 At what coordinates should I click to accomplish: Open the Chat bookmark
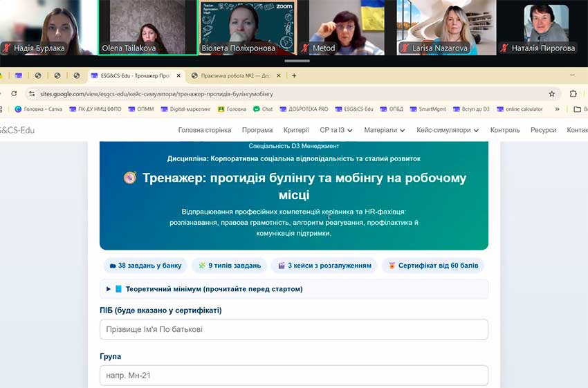[263, 109]
